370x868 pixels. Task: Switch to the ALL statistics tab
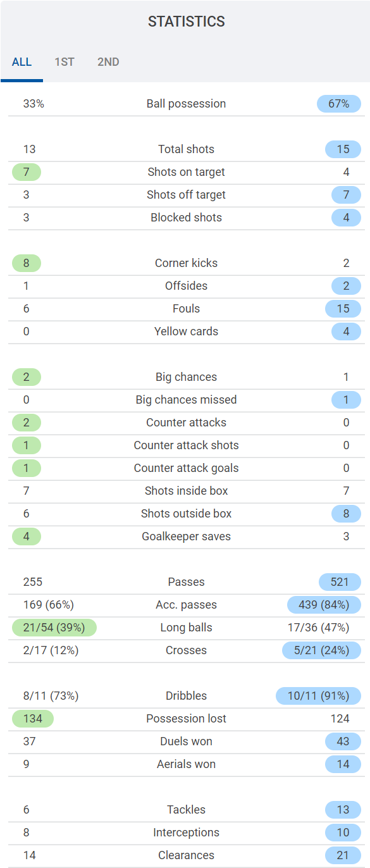22,62
